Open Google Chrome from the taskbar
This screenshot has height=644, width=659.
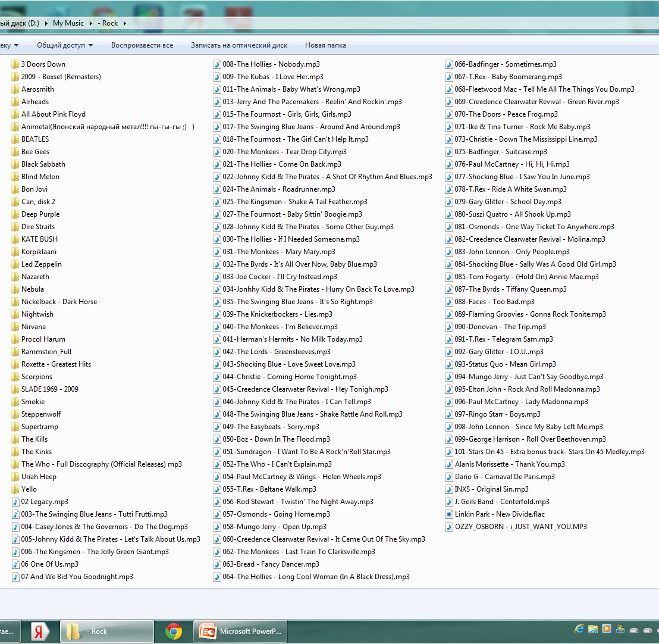pyautogui.click(x=174, y=632)
